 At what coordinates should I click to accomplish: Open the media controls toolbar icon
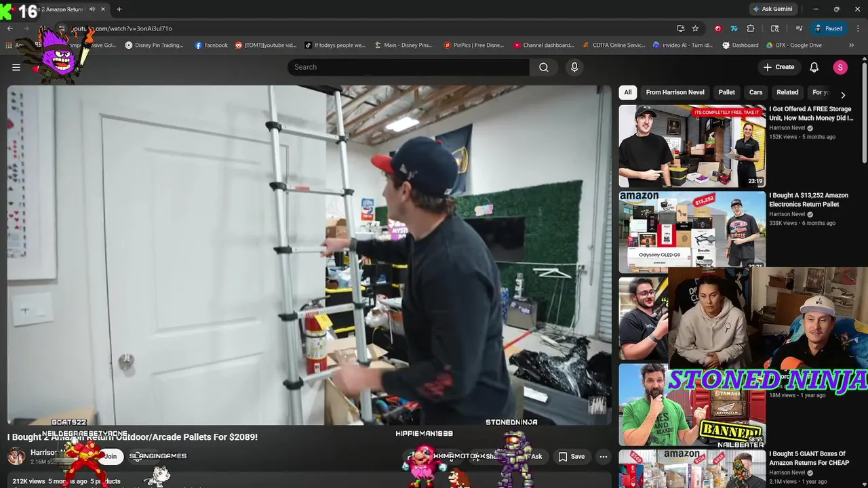pyautogui.click(x=799, y=28)
